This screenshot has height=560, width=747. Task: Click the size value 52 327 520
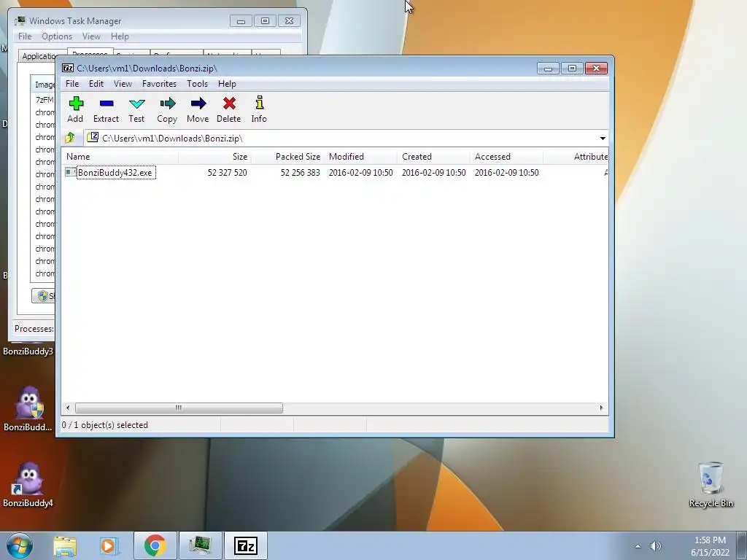coord(228,172)
